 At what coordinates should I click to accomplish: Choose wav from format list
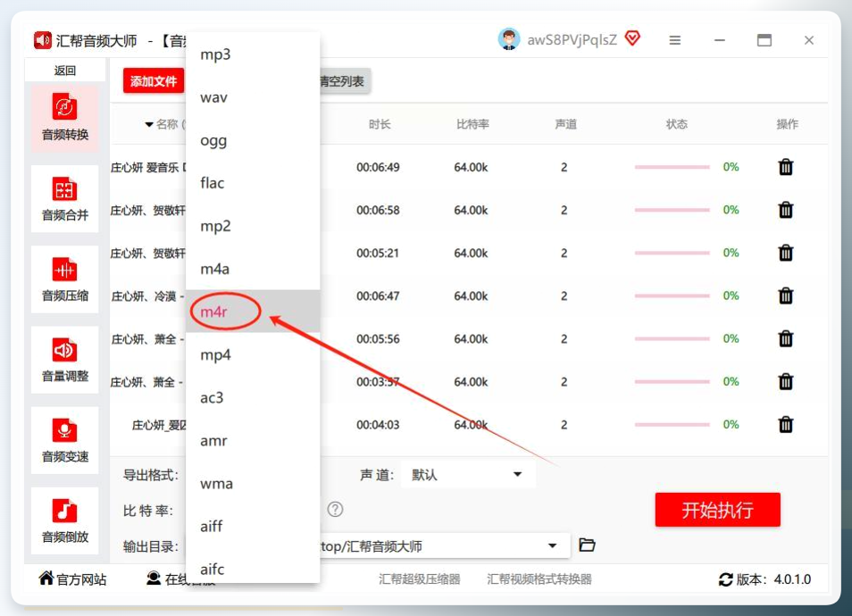coord(253,97)
